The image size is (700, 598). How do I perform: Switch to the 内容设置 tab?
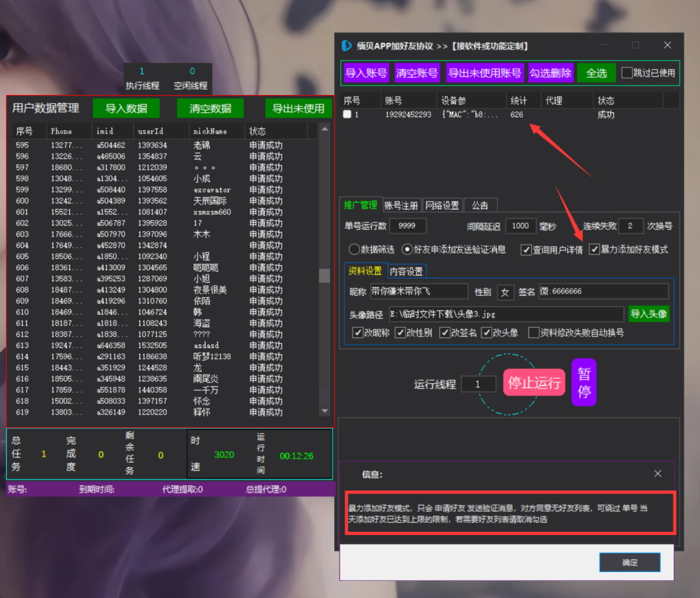[x=406, y=271]
